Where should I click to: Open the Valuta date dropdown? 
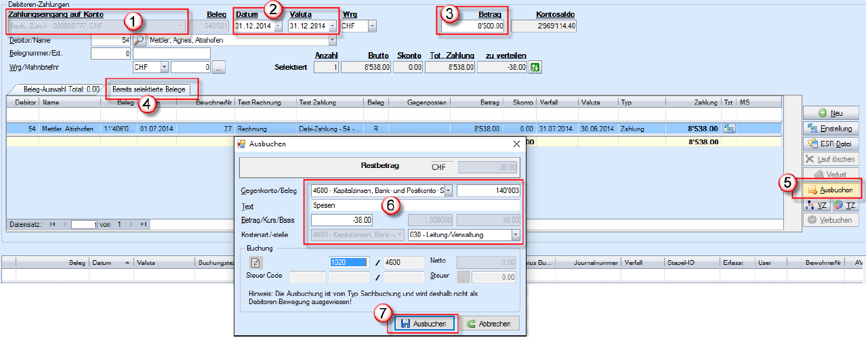pos(332,26)
